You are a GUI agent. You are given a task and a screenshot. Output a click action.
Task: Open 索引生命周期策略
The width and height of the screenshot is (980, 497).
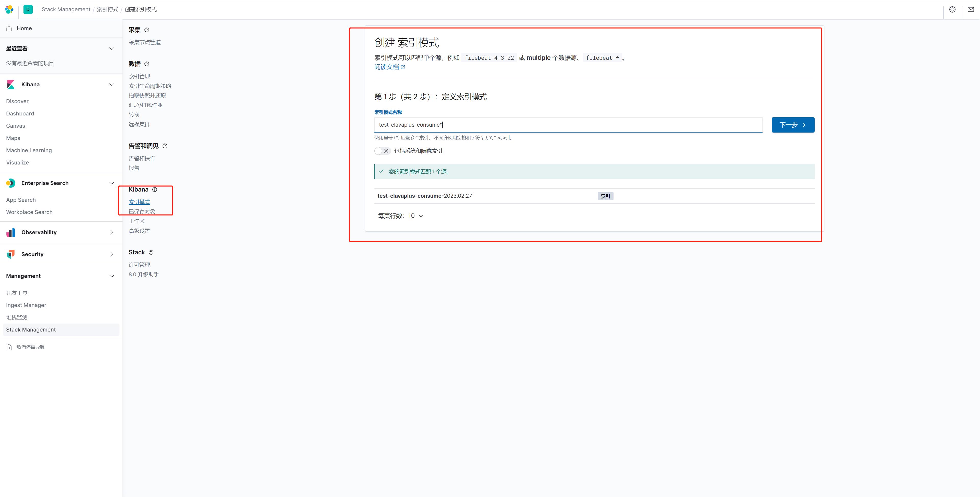[x=150, y=86]
